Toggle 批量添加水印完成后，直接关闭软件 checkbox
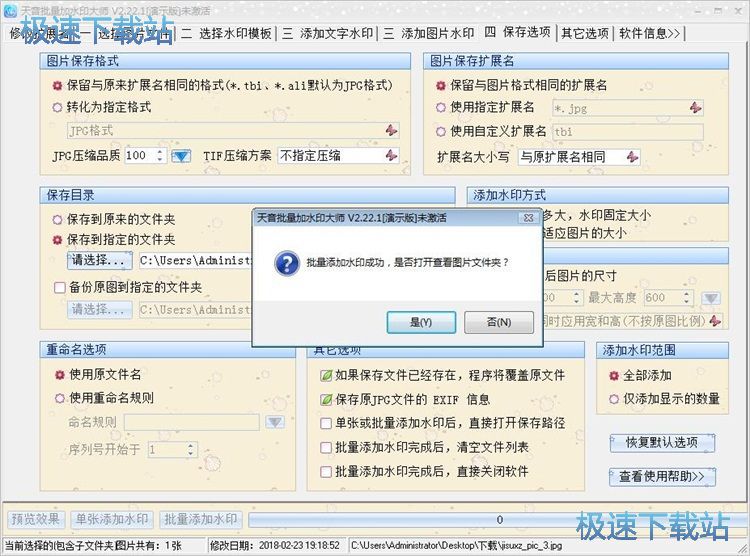The image size is (750, 556). [326, 472]
